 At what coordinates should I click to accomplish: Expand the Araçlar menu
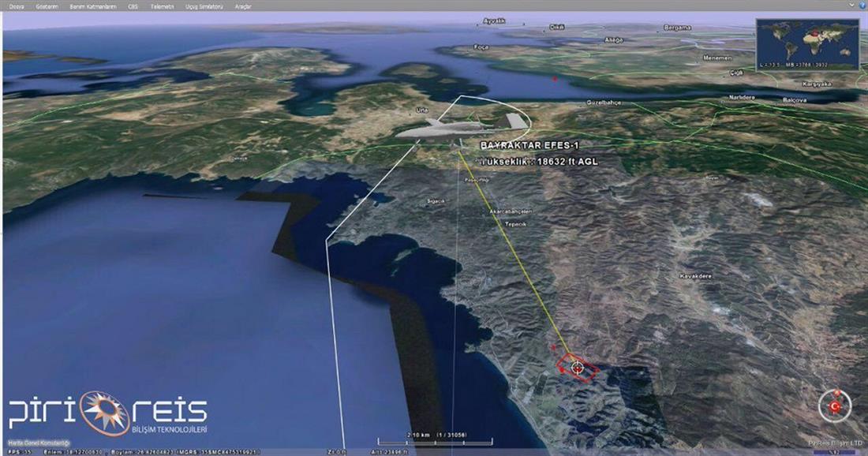click(242, 6)
